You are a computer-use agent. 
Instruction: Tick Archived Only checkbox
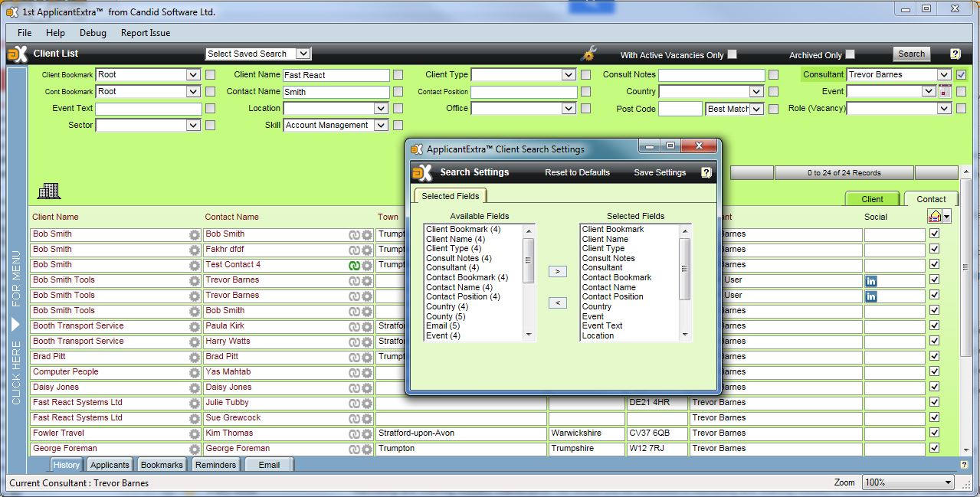pyautogui.click(x=850, y=54)
